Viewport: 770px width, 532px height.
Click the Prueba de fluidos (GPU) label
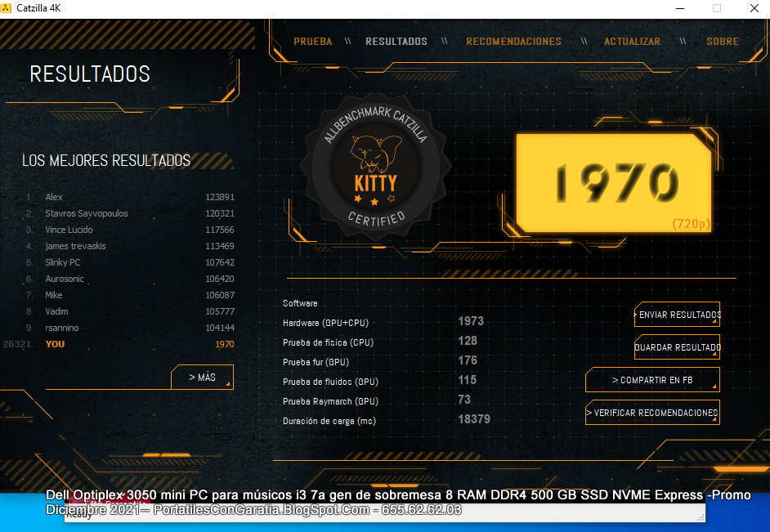click(x=330, y=382)
